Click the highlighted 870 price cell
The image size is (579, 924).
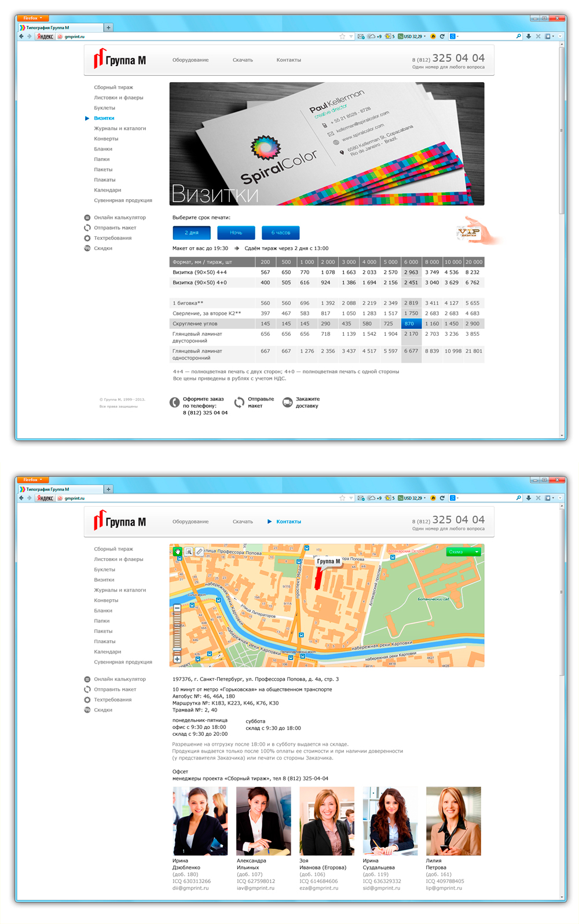(411, 324)
